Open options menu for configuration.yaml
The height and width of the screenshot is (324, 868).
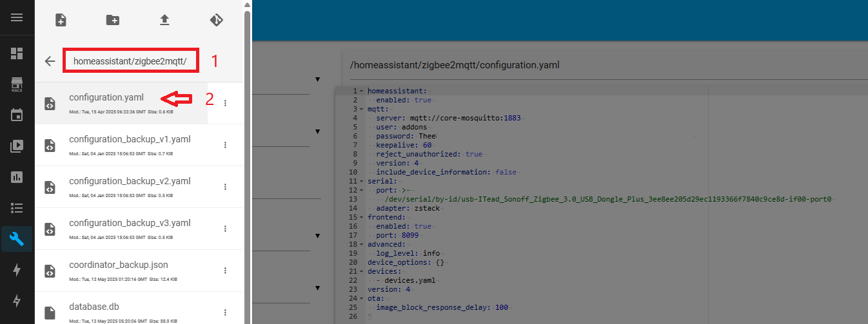point(225,103)
